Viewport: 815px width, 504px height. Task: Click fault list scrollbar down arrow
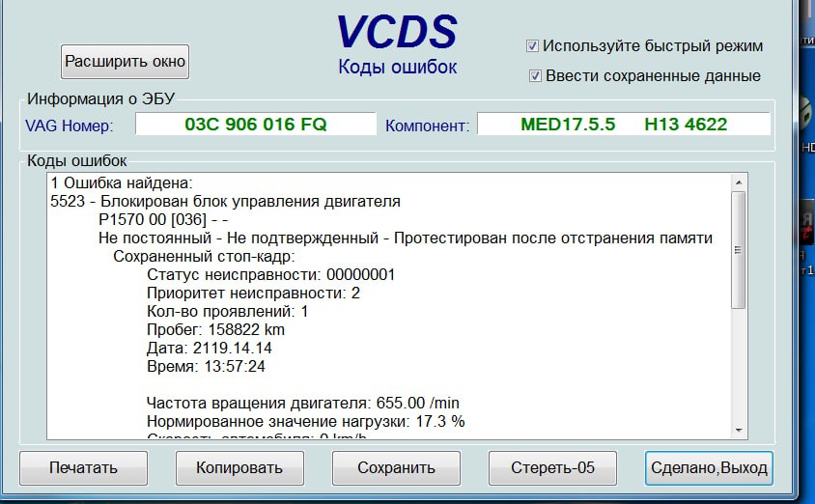[739, 431]
